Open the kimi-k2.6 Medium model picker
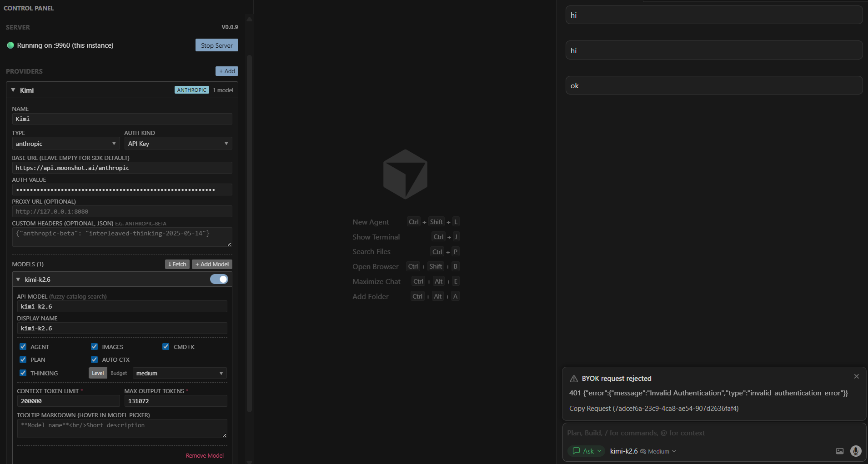 point(643,451)
